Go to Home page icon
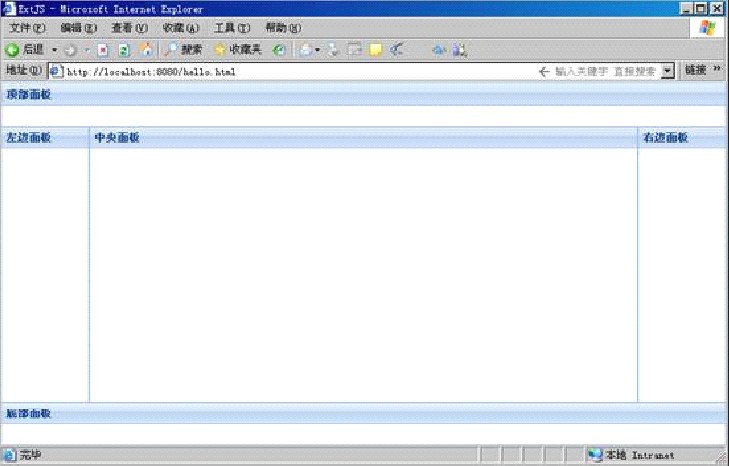 pos(147,49)
